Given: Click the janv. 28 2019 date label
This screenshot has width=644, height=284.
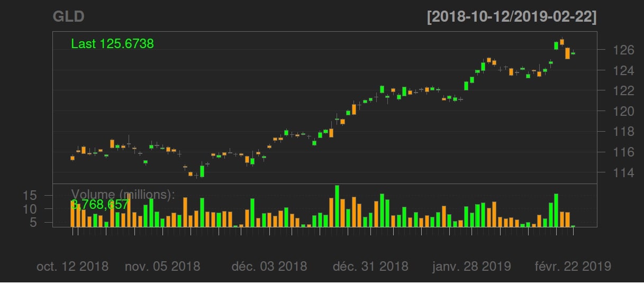Looking at the screenshot, I should 471,267.
